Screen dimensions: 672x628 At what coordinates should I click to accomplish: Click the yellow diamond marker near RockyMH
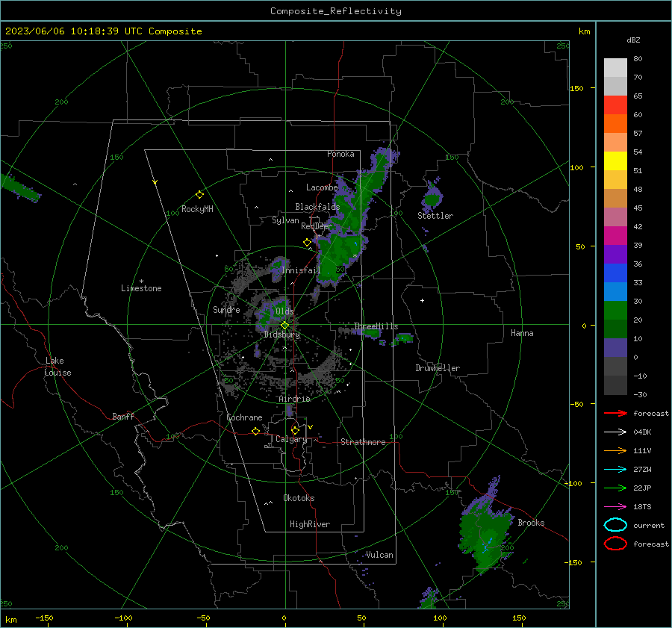point(199,195)
